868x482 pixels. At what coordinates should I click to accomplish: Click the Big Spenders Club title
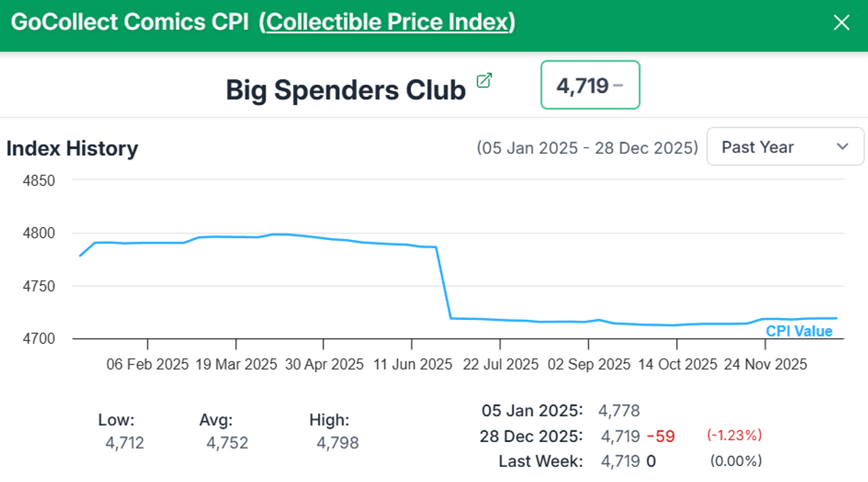(346, 90)
